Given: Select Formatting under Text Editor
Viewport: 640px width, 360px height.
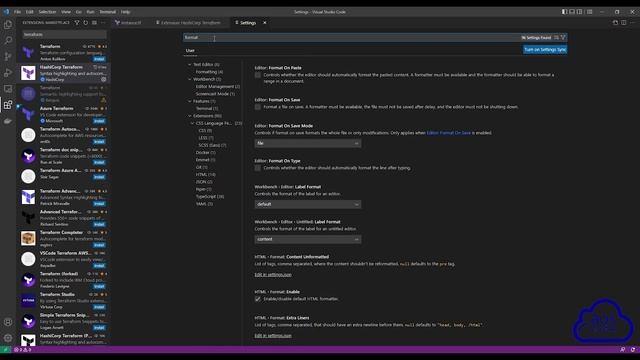Looking at the screenshot, I should pyautogui.click(x=209, y=72).
